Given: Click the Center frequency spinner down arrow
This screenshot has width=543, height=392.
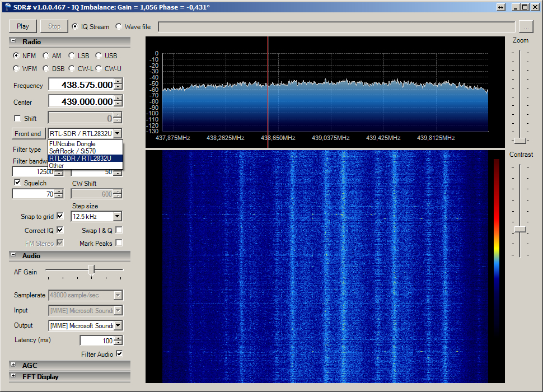Looking at the screenshot, I should pyautogui.click(x=118, y=104).
